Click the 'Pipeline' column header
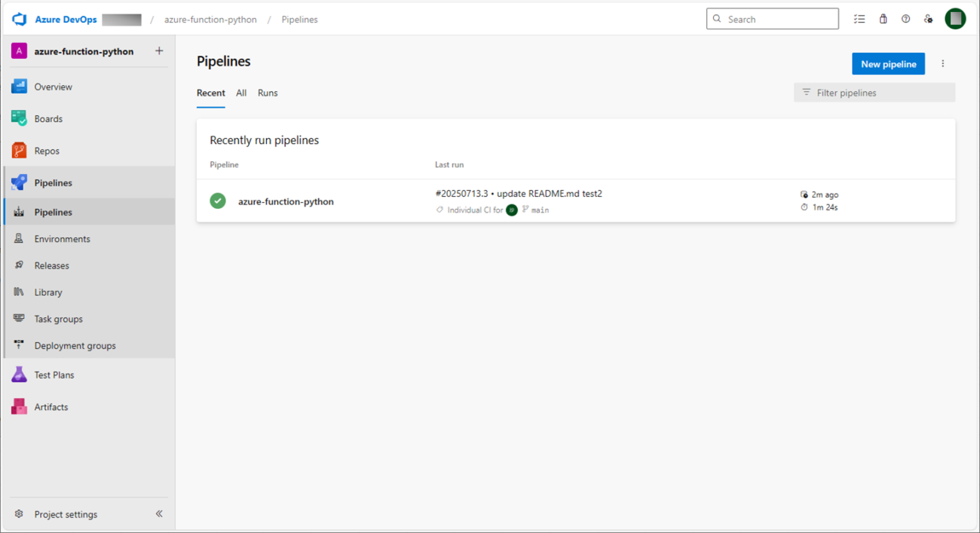The width and height of the screenshot is (980, 533). [x=224, y=164]
